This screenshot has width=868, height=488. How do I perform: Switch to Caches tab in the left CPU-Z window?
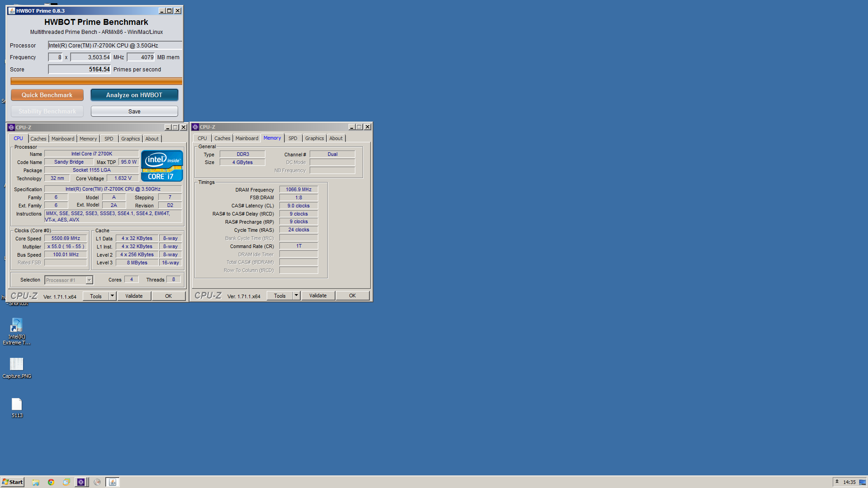[38, 139]
